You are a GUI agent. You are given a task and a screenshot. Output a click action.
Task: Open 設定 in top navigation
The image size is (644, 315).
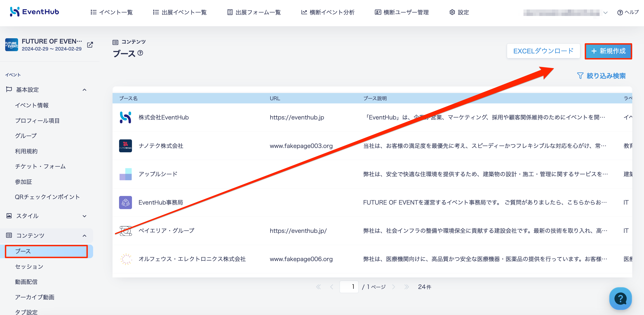click(459, 12)
